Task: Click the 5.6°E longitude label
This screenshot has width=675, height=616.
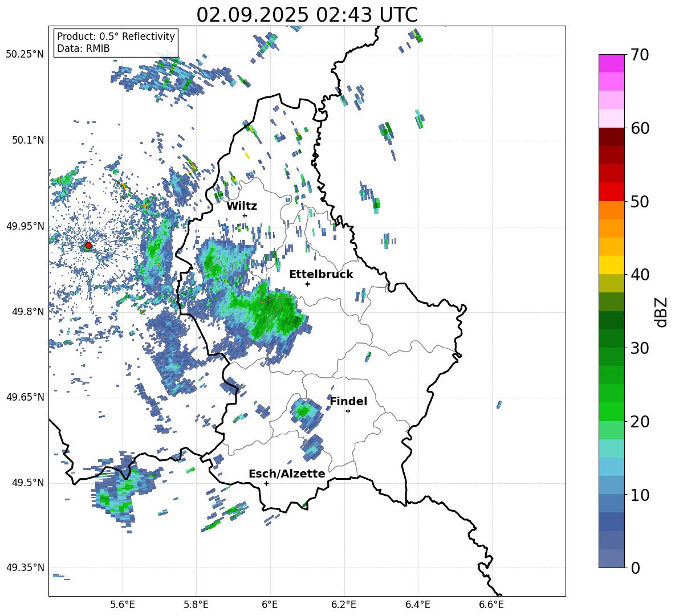Action: click(123, 605)
